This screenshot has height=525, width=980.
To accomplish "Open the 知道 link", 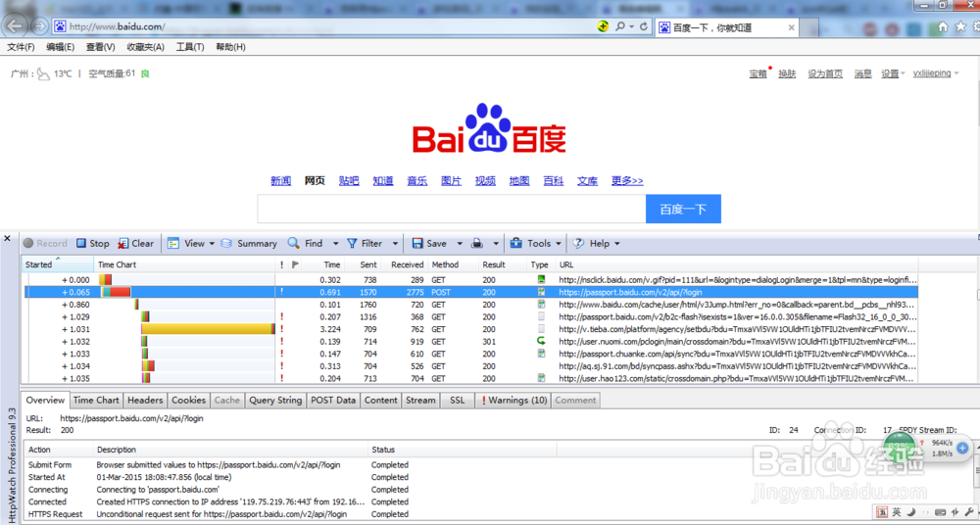I will click(x=383, y=181).
